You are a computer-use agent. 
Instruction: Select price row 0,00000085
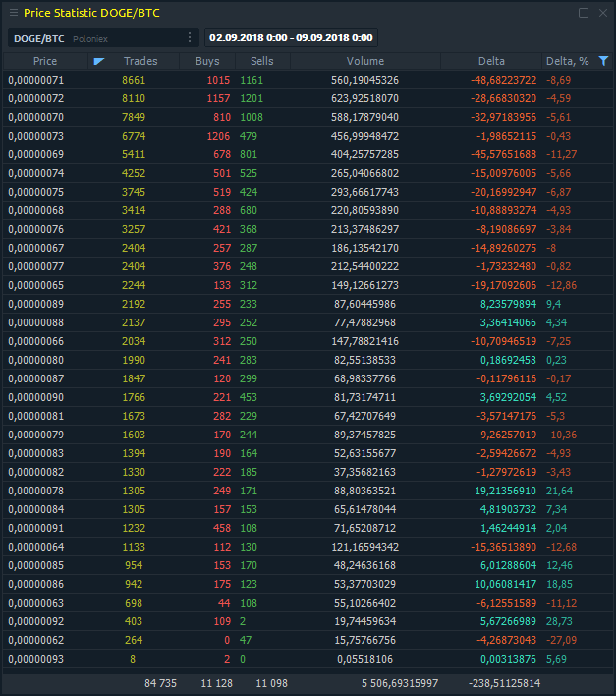tap(308, 565)
